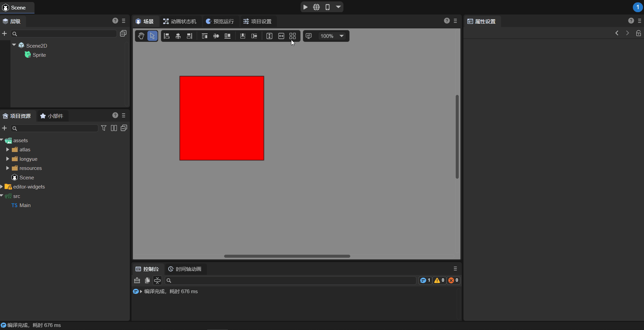
Task: Click the match width icon
Action: coord(281,36)
